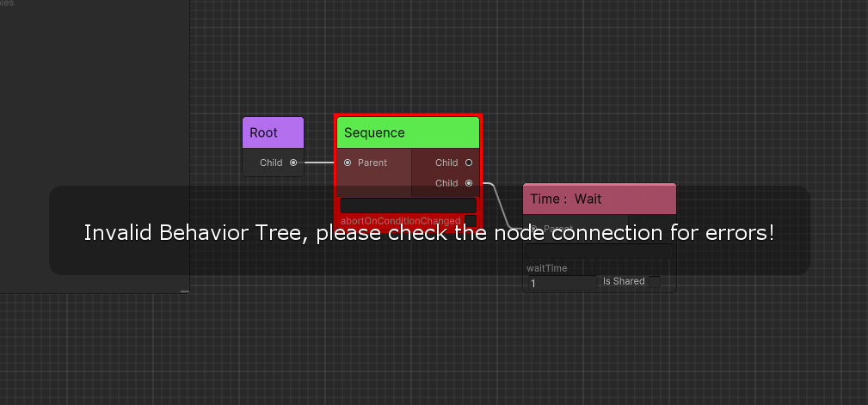Screen dimensions: 868x405
Task: Toggle the Is Shared checkbox
Action: pos(655,282)
